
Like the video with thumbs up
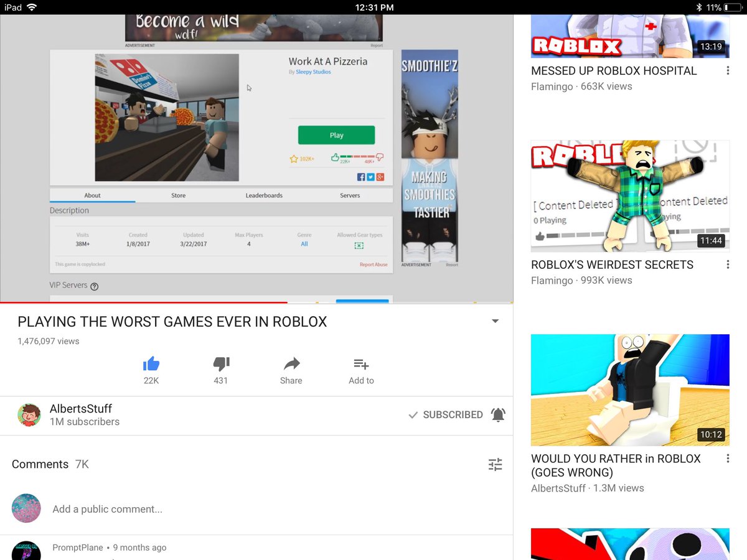point(151,364)
